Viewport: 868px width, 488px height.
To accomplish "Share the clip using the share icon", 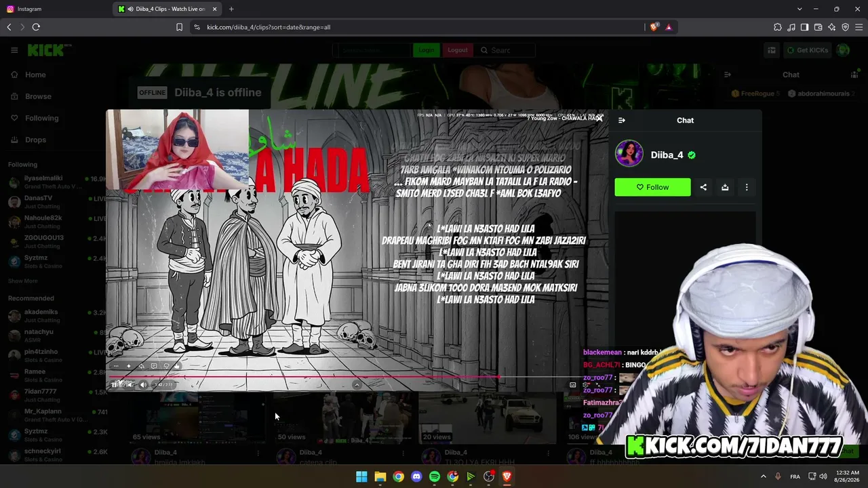I will click(703, 187).
